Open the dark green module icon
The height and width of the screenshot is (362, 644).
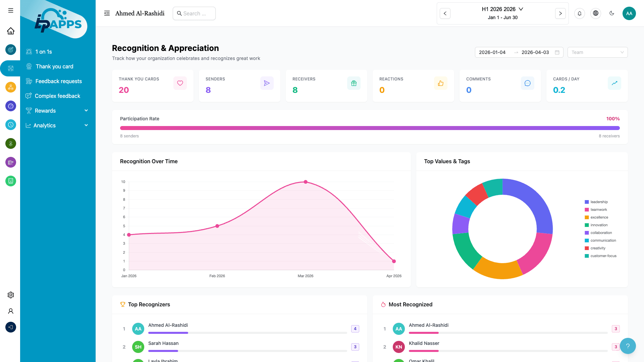coord(11,143)
